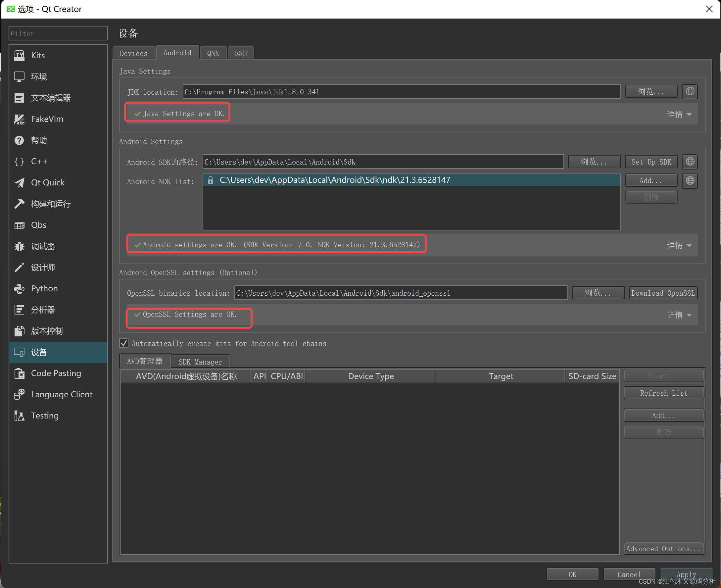Open the Debugger bug icon category

click(x=19, y=246)
